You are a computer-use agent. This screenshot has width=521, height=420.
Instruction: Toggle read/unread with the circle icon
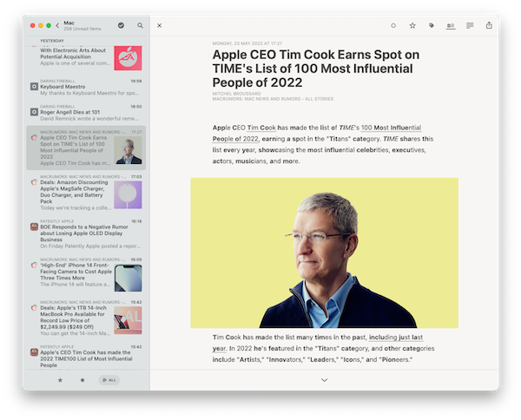coord(393,25)
